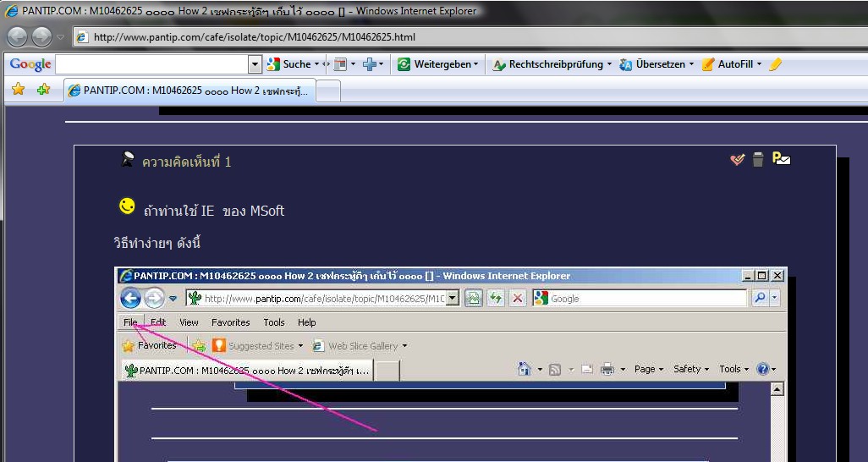Open a new tab in embedded IE
Image resolution: width=868 pixels, height=462 pixels.
[x=387, y=371]
